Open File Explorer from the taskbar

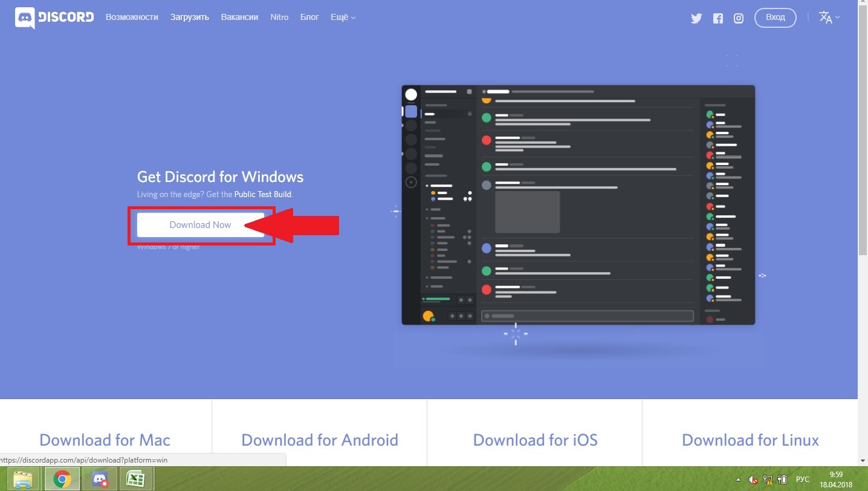(23, 480)
